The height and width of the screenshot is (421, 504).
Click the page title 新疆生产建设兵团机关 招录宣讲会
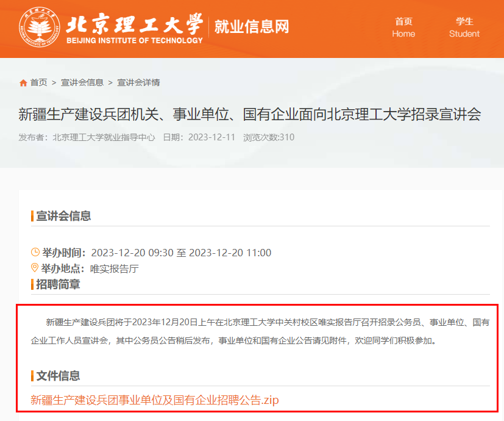(250, 114)
